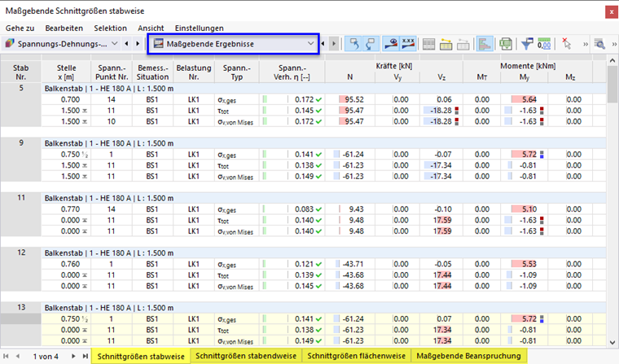This screenshot has width=619, height=364.
Task: Select the Stab 11 row number cell
Action: [21, 198]
